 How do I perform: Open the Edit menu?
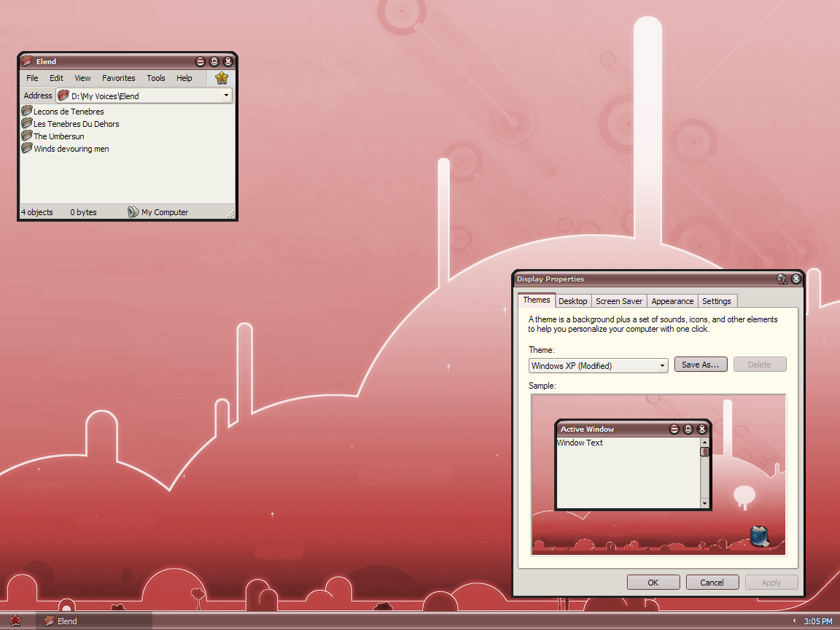click(x=56, y=78)
